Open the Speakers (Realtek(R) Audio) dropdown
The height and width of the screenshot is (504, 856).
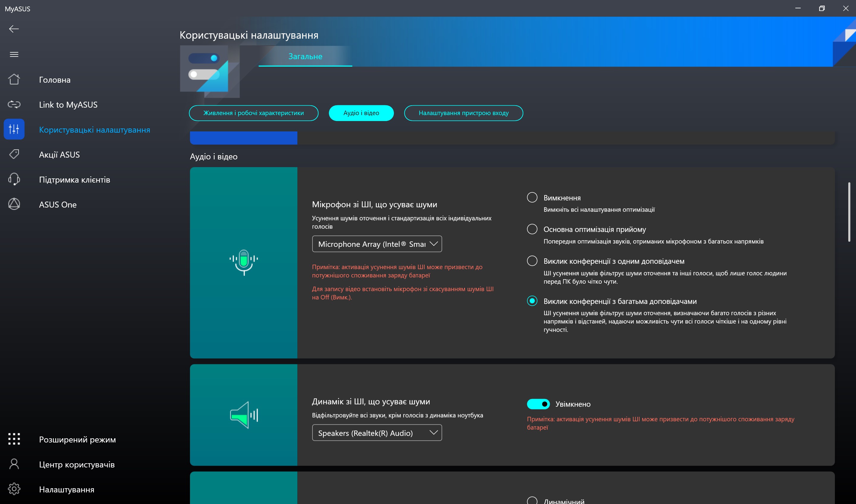click(377, 433)
